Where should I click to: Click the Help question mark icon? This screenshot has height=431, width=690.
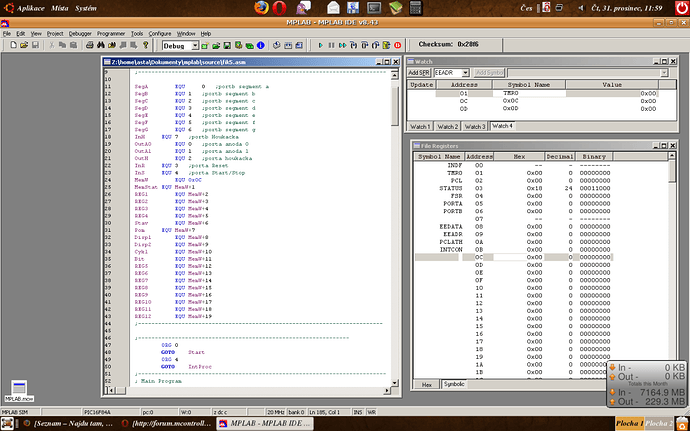click(146, 45)
